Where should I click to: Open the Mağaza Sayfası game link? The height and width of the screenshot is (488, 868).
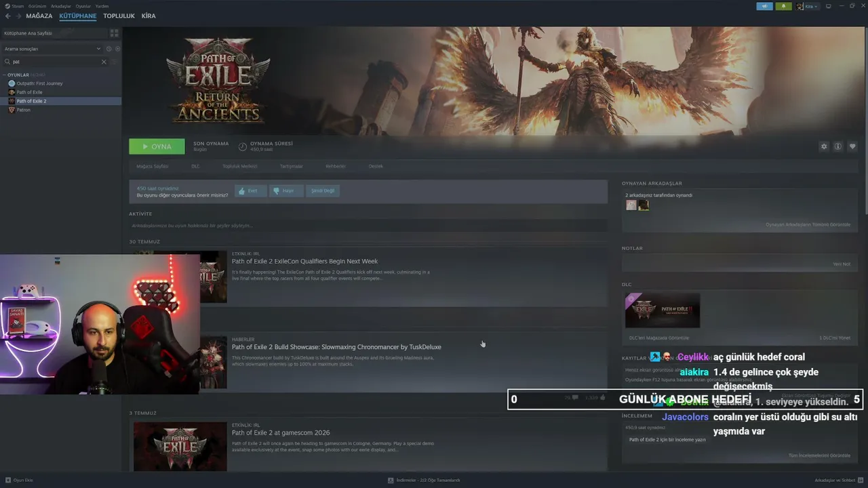(x=152, y=166)
